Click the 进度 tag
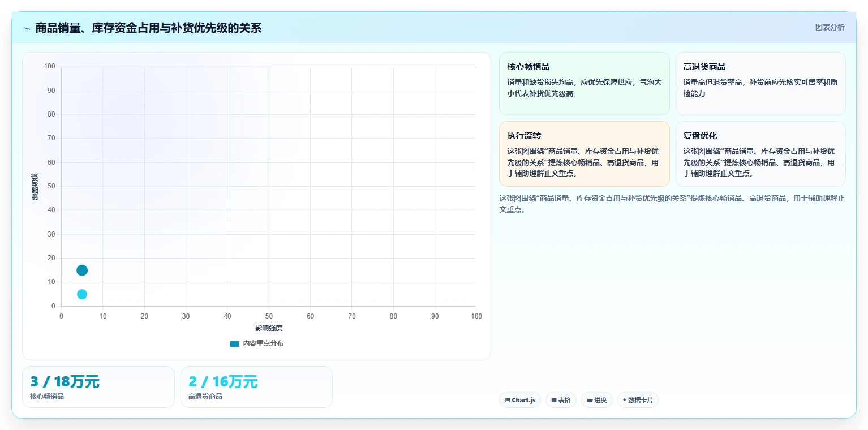 596,400
